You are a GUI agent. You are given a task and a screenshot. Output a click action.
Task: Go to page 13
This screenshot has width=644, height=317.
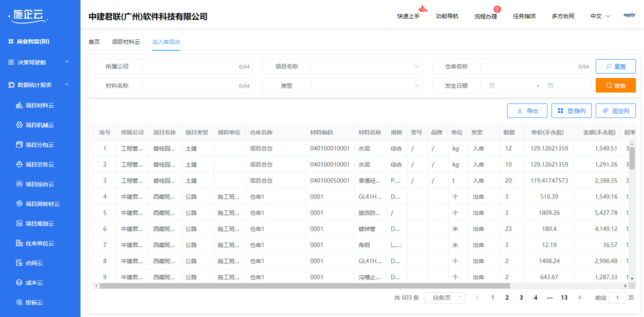click(x=564, y=298)
